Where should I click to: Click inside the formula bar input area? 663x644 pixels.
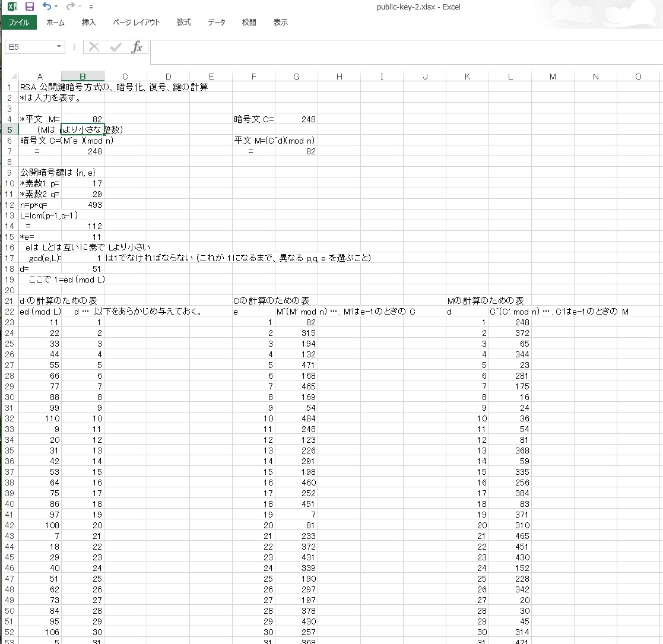[x=404, y=52]
